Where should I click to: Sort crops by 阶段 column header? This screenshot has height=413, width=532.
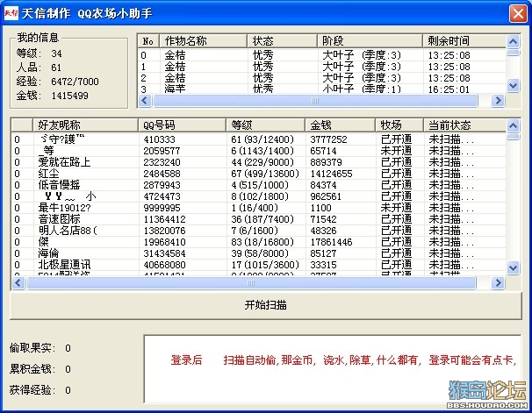point(370,41)
